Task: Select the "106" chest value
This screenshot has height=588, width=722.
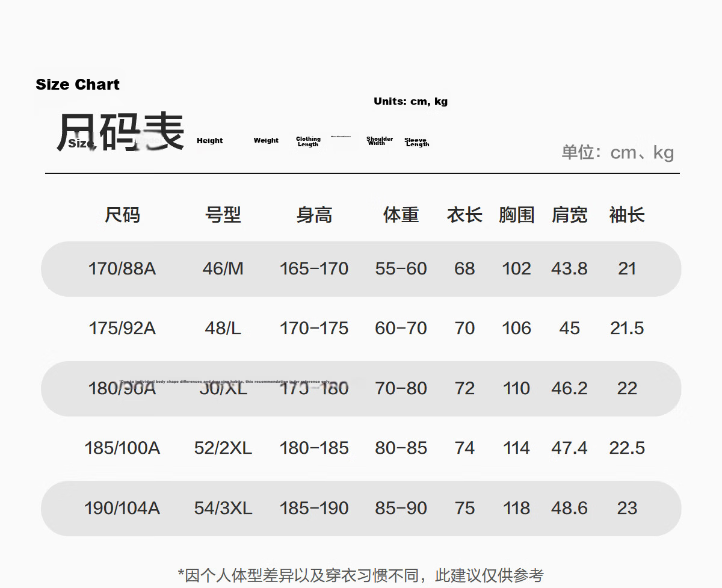Action: tap(517, 328)
